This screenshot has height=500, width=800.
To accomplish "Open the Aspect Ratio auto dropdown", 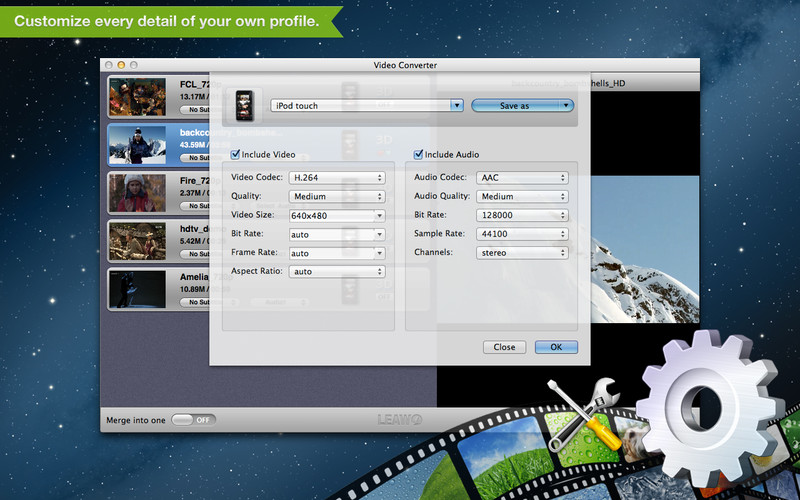I will pyautogui.click(x=337, y=271).
